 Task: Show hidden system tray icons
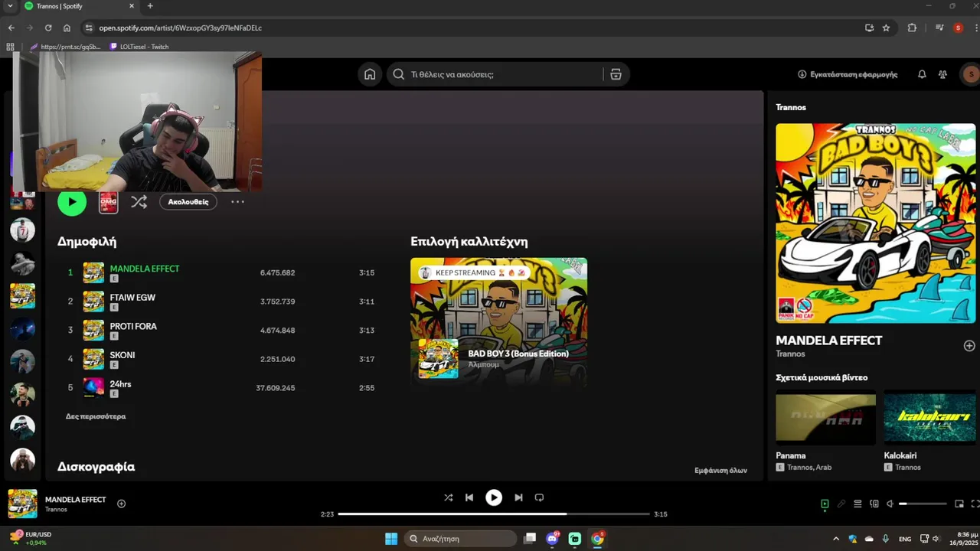835,539
